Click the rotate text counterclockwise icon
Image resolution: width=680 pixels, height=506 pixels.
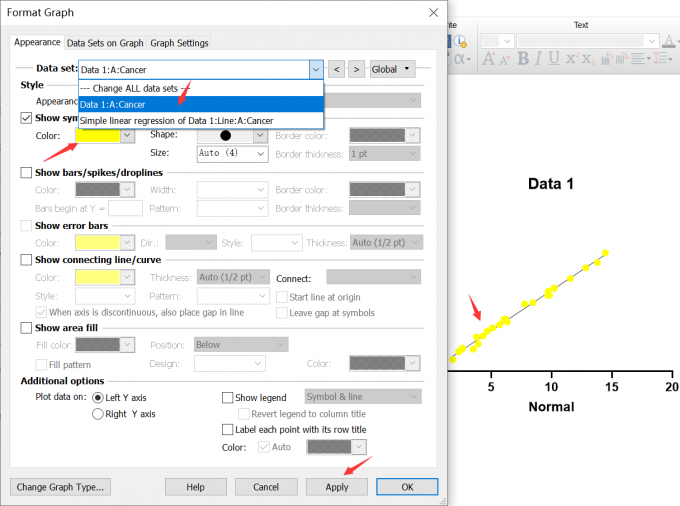pyautogui.click(x=607, y=59)
